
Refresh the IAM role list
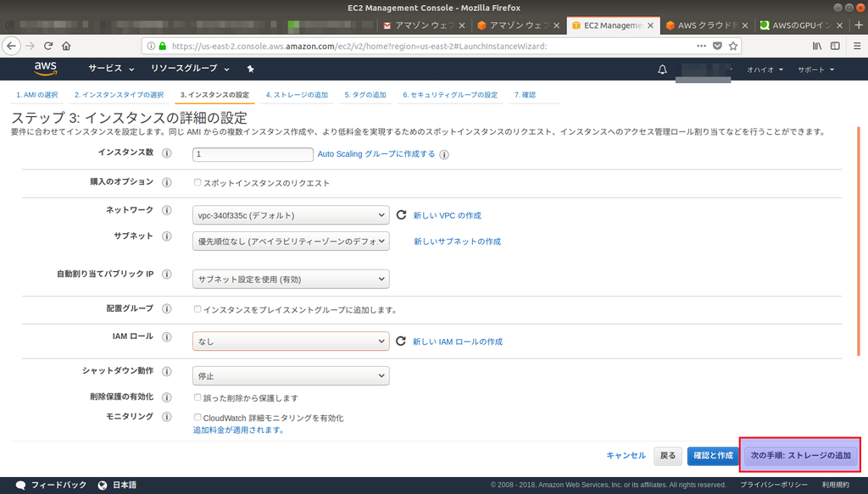pyautogui.click(x=401, y=341)
